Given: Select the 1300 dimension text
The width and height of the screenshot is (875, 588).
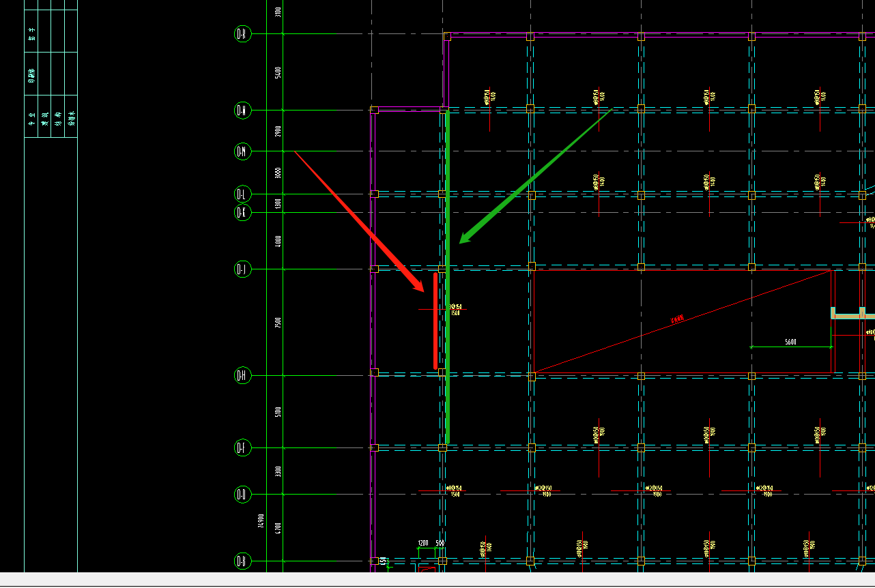Looking at the screenshot, I should tap(278, 203).
